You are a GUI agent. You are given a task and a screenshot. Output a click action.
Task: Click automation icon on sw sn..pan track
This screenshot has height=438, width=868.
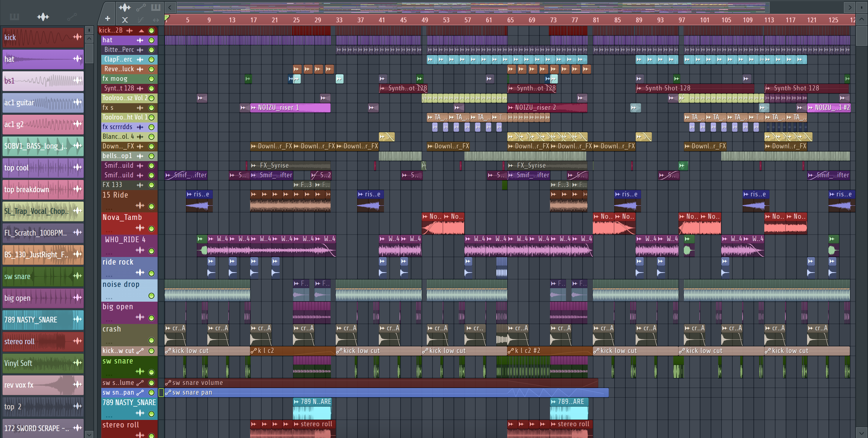click(140, 392)
